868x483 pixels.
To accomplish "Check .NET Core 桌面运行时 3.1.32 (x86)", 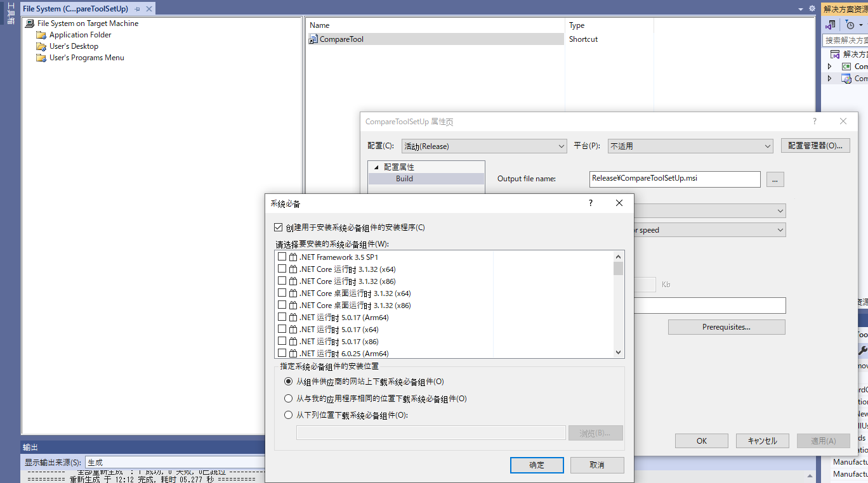I will pos(282,306).
